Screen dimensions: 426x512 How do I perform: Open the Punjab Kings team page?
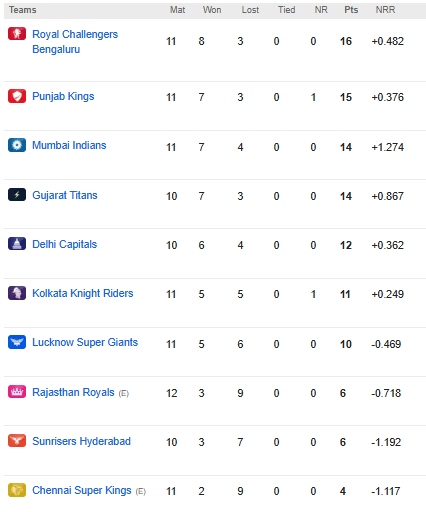pos(63,96)
